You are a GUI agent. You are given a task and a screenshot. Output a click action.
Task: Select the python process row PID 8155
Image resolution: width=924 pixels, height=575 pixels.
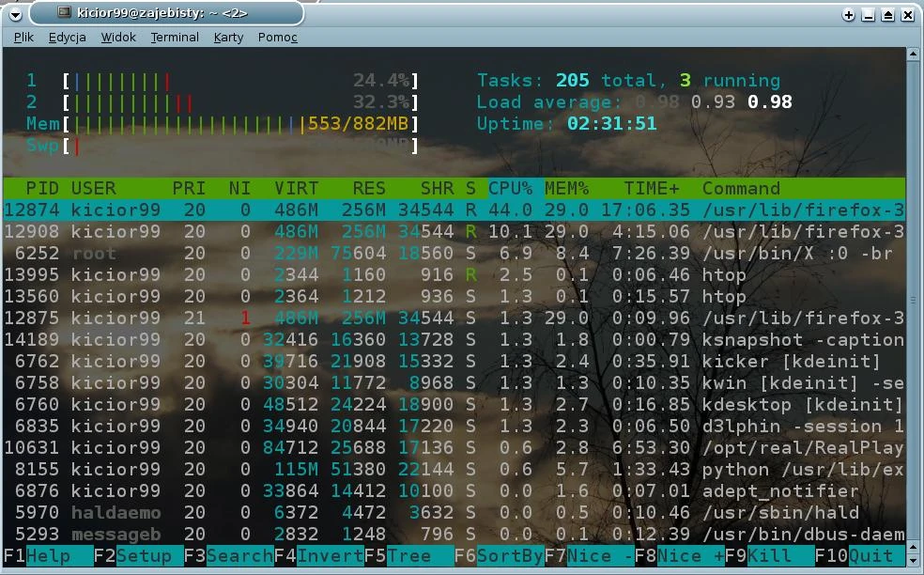454,470
